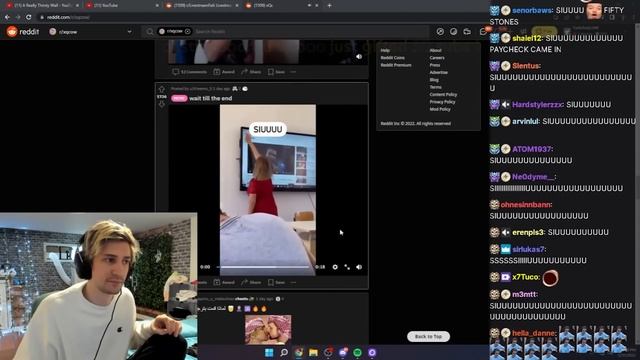Downvote the 'wait till the end' post
Viewport: 640px width, 360px height.
(x=162, y=104)
